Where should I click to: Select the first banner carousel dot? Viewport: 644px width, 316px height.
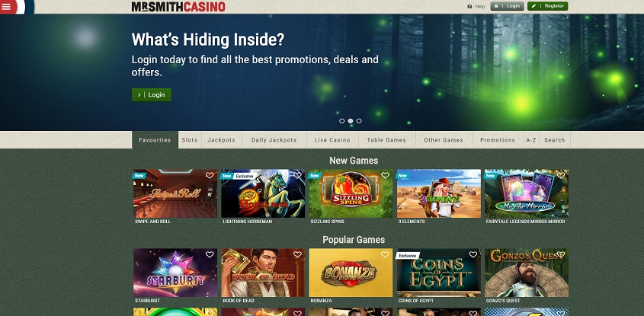click(341, 121)
